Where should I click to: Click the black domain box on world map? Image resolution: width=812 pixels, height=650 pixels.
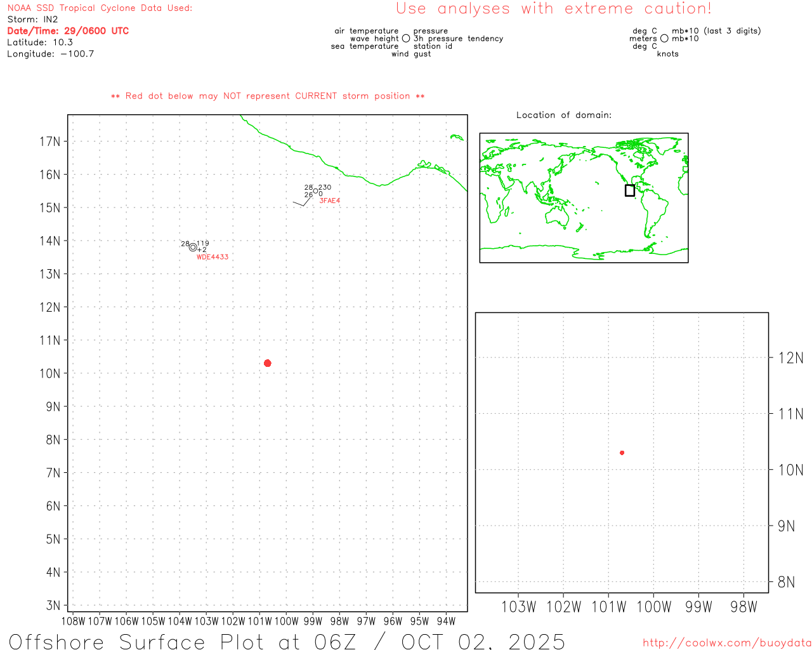pos(630,190)
